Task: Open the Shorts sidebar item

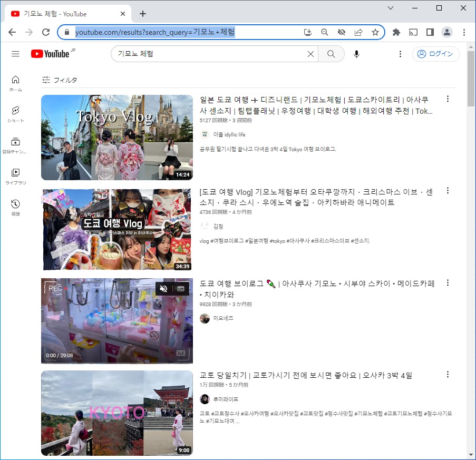Action: (x=15, y=114)
